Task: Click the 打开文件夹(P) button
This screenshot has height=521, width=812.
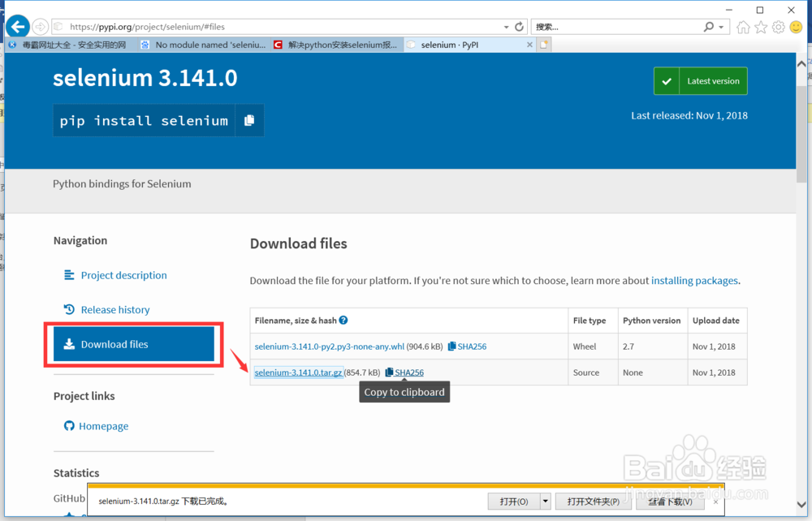Action: pyautogui.click(x=594, y=502)
